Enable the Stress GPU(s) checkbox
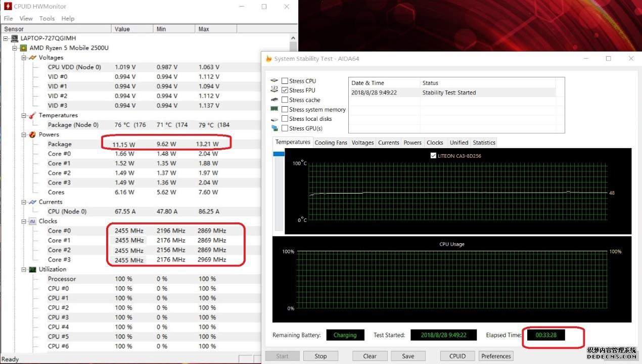 (285, 128)
